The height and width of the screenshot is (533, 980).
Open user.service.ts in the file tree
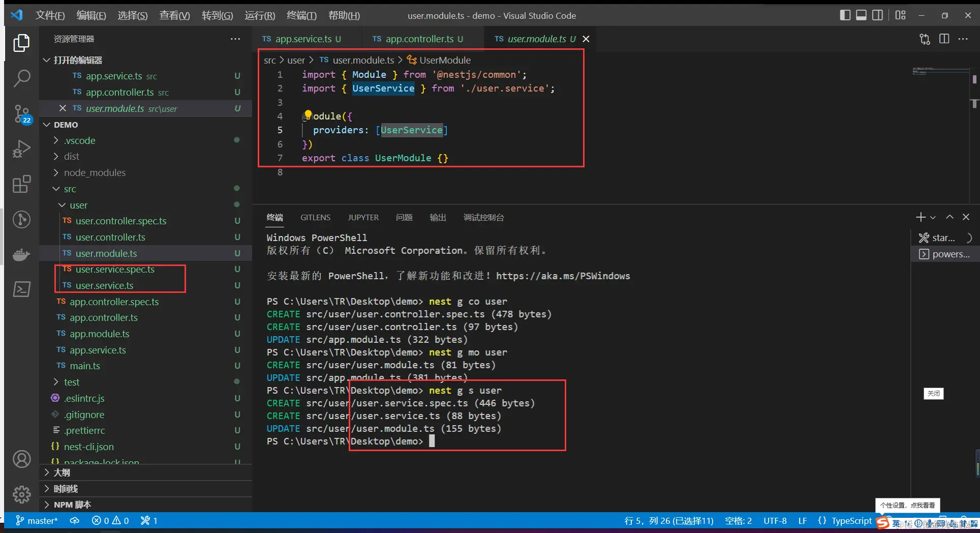click(145, 285)
